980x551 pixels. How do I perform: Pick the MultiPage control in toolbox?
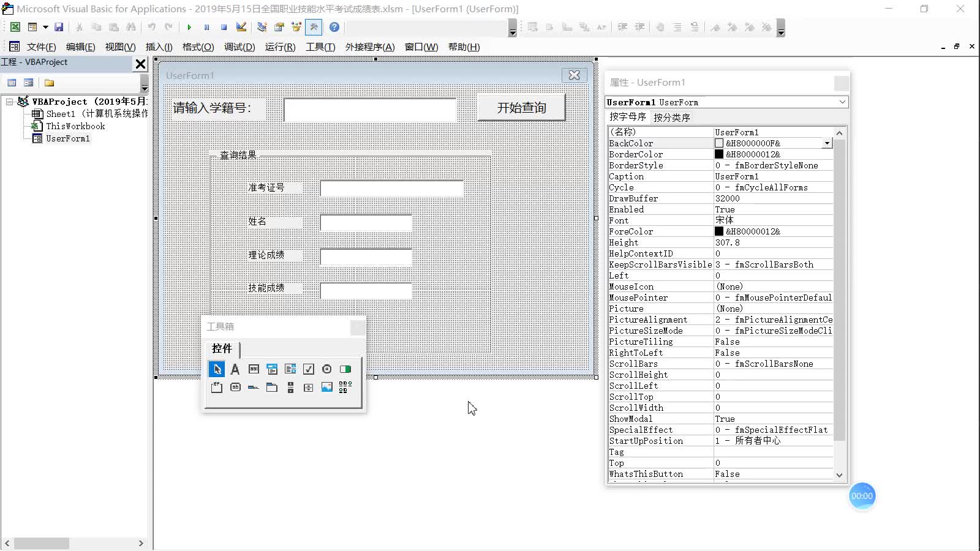pyautogui.click(x=272, y=388)
